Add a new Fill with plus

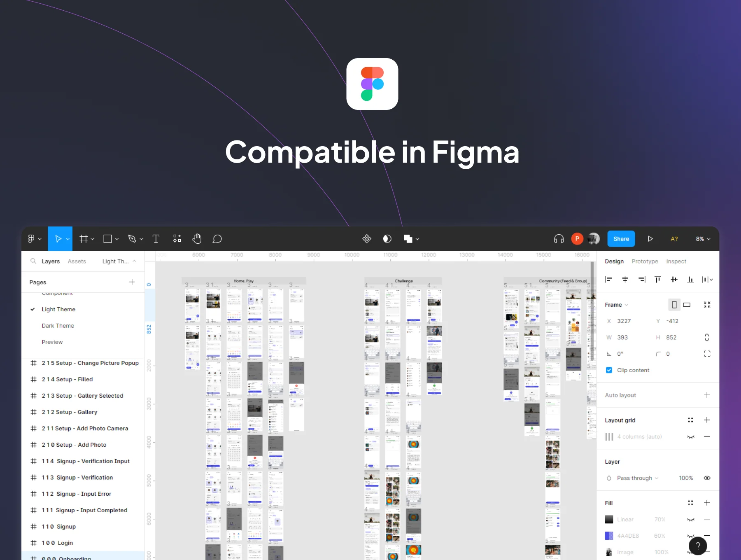point(707,503)
